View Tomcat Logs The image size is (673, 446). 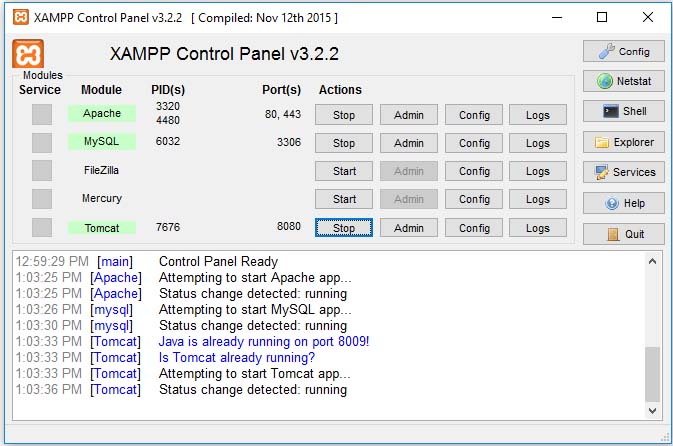pos(538,228)
